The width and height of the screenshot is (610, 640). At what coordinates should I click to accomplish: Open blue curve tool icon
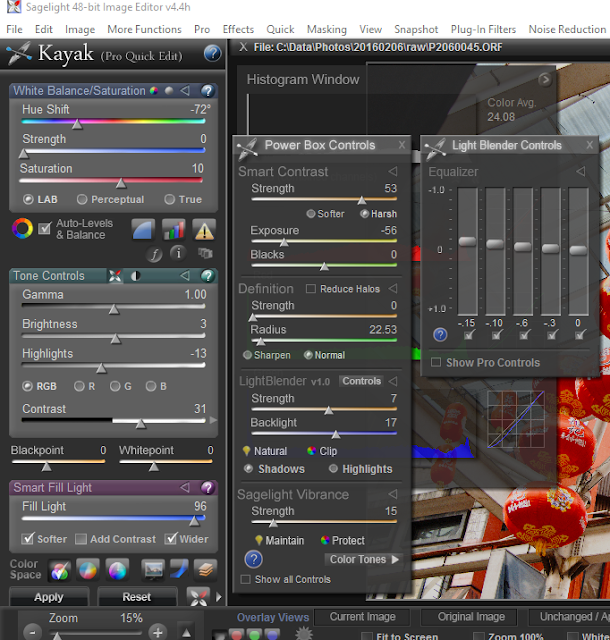143,229
